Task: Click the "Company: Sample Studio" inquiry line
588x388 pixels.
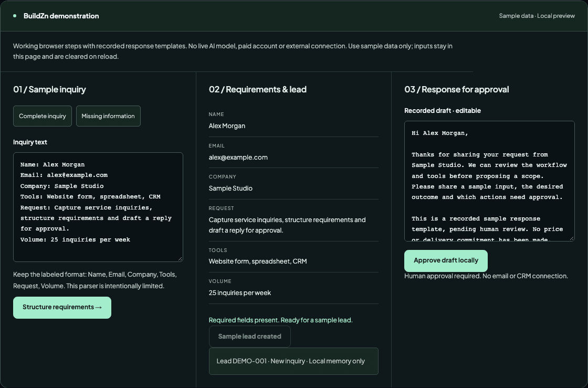Action: [x=62, y=186]
